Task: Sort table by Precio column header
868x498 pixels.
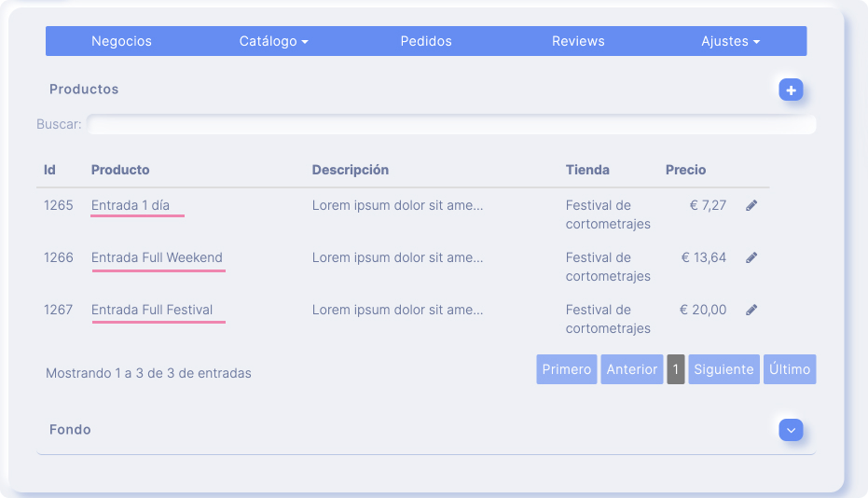Action: (x=685, y=170)
